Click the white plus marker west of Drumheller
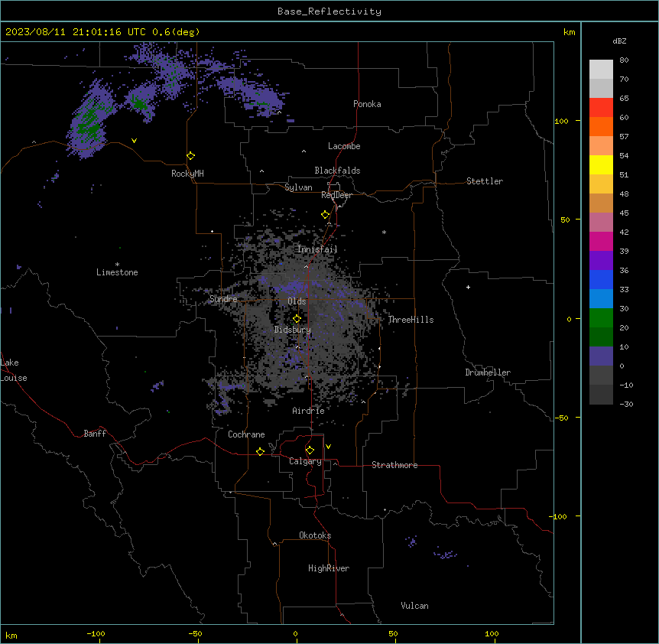Screen dimensions: 659x644 468,287
